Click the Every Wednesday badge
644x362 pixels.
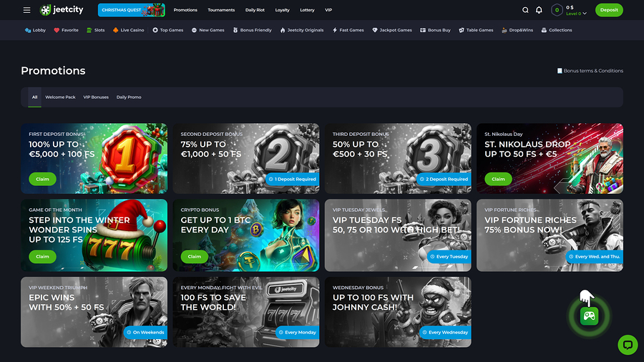click(445, 333)
